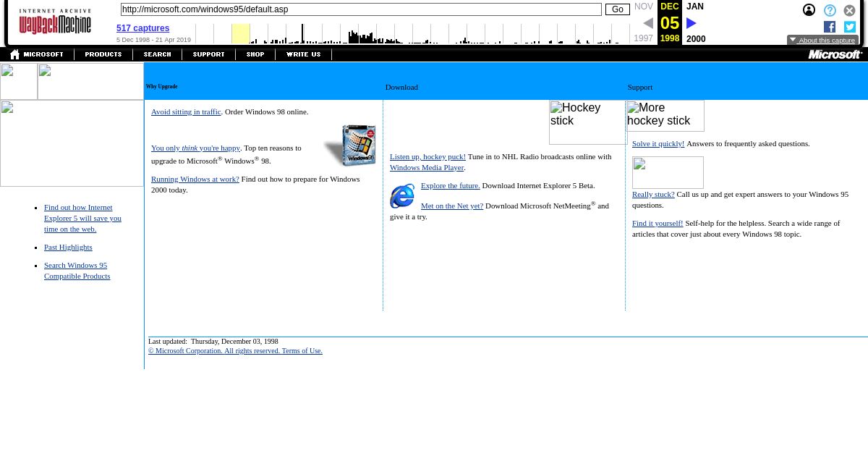Image resolution: width=868 pixels, height=456 pixels.
Task: Open Microsoft Corporation copyright Terms of Use link
Action: [235, 350]
